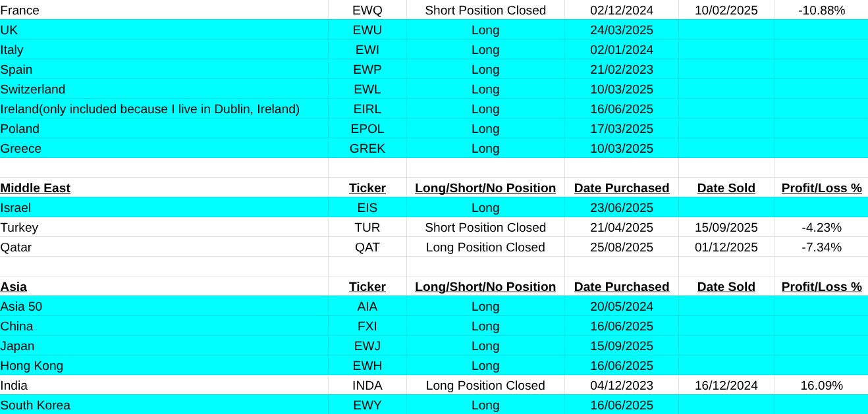Click the Profit/Loss % header in Asia section
The image size is (868, 414).
coord(821,287)
